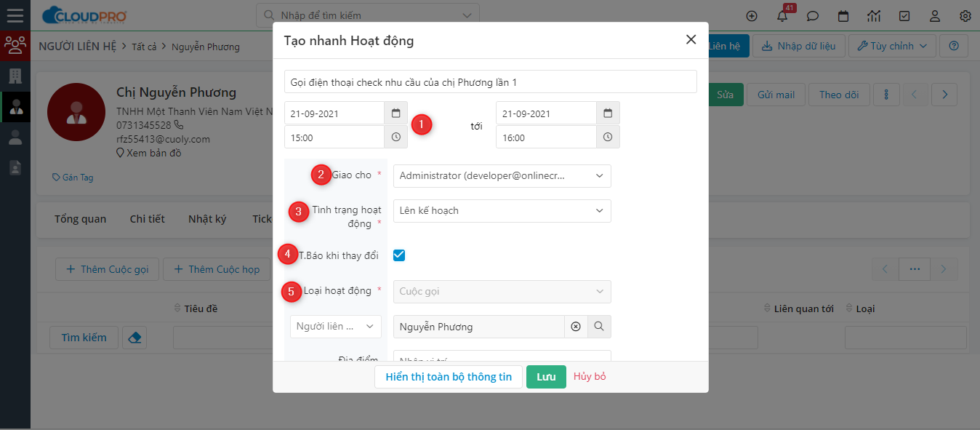980x430 pixels.
Task: Click the Địa điểm location input
Action: pos(502,356)
